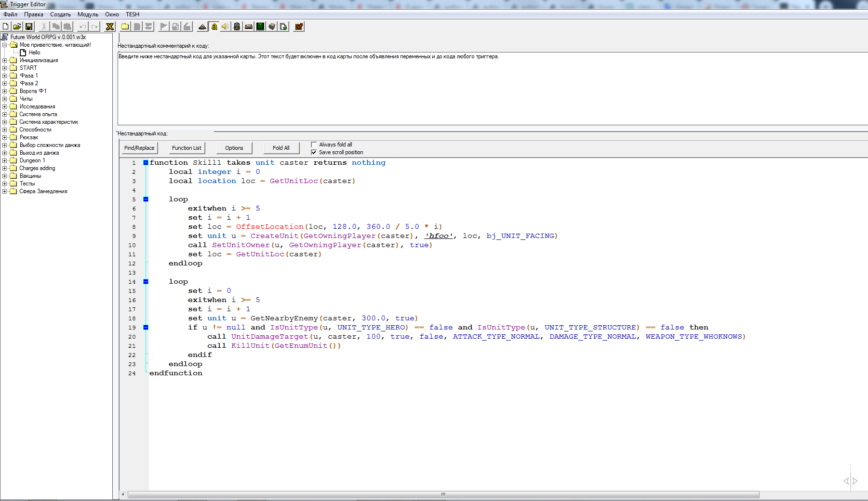The height and width of the screenshot is (501, 868).
Task: Select the Trigger Editor 'a' icon
Action: point(214,26)
